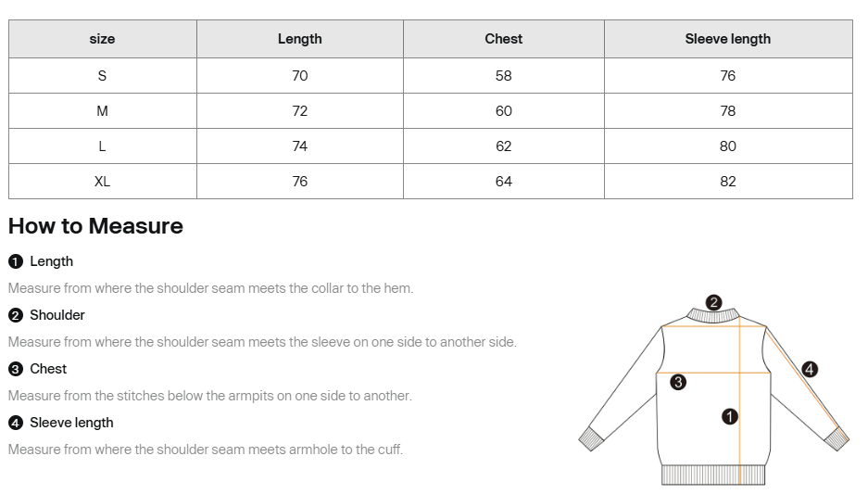Select the XL size row label
Image resolution: width=868 pixels, height=494 pixels.
(102, 182)
